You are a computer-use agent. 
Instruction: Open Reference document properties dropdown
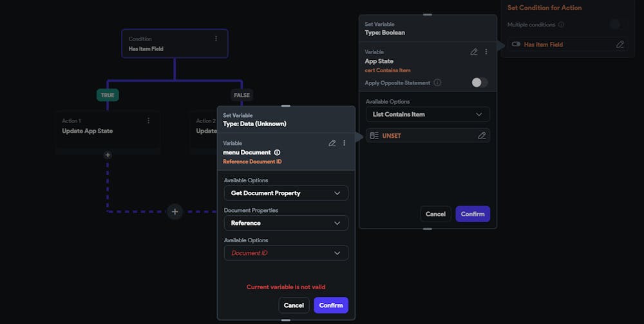click(x=286, y=223)
